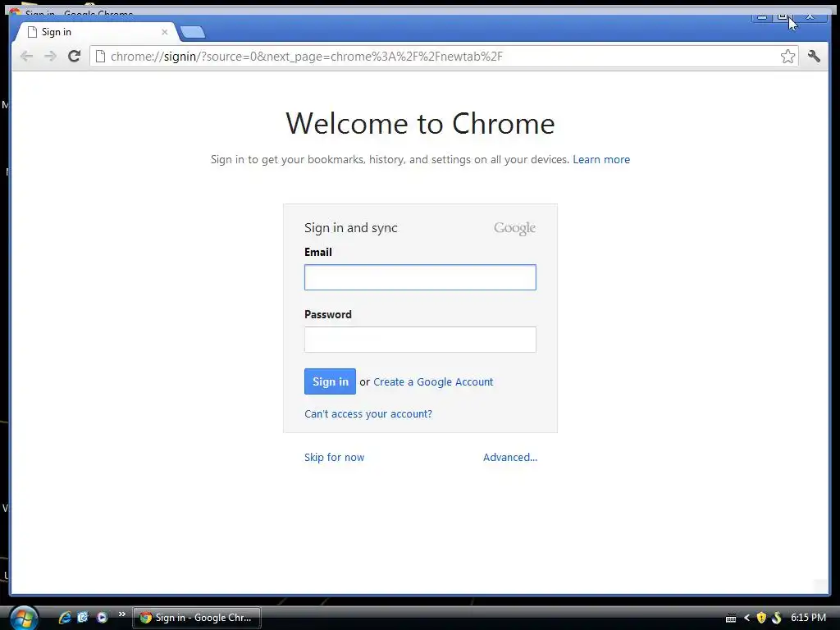Open Advanced sync options
Screen dimensions: 840x630
510,458
